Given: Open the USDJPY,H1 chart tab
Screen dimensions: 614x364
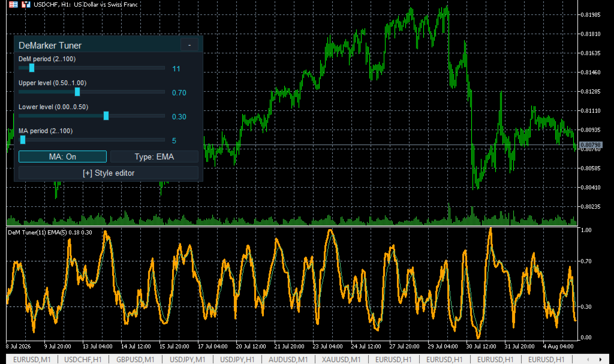Looking at the screenshot, I should (237, 359).
